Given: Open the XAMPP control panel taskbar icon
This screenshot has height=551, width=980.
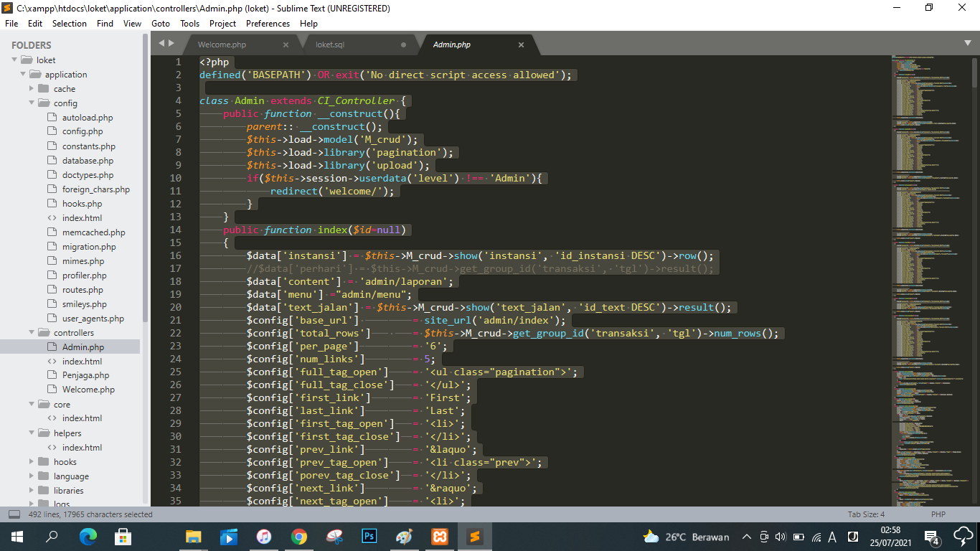Looking at the screenshot, I should [x=439, y=536].
